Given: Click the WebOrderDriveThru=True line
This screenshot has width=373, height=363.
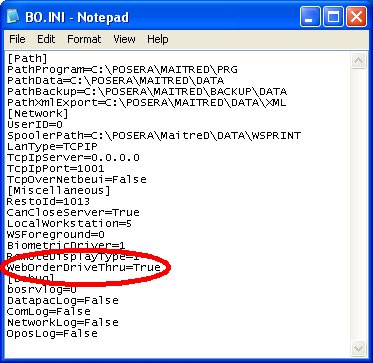Looking at the screenshot, I should (83, 268).
